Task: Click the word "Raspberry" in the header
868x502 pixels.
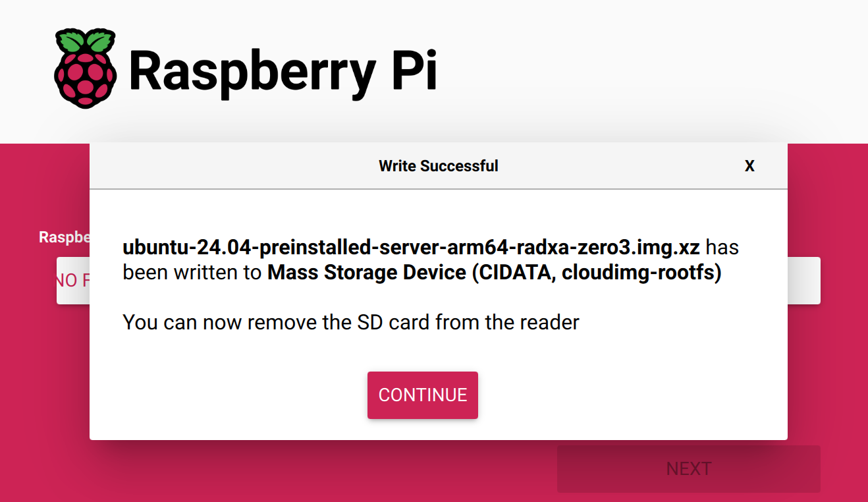Action: (253, 71)
